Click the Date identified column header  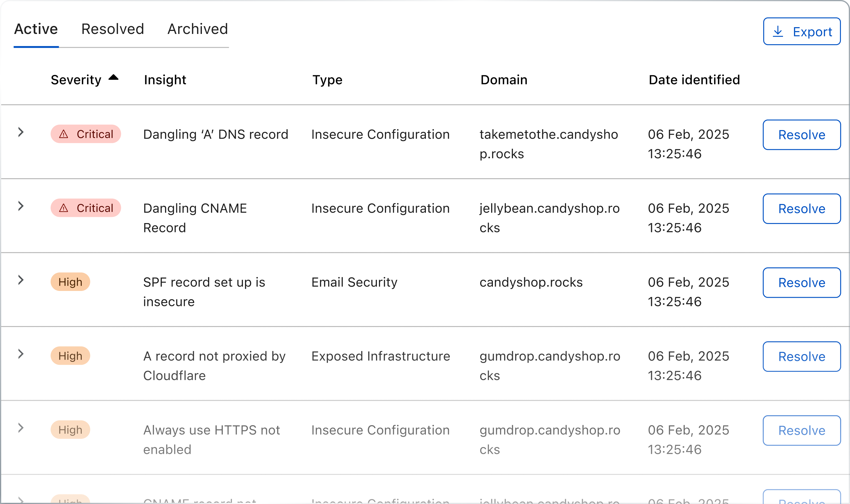[694, 80]
